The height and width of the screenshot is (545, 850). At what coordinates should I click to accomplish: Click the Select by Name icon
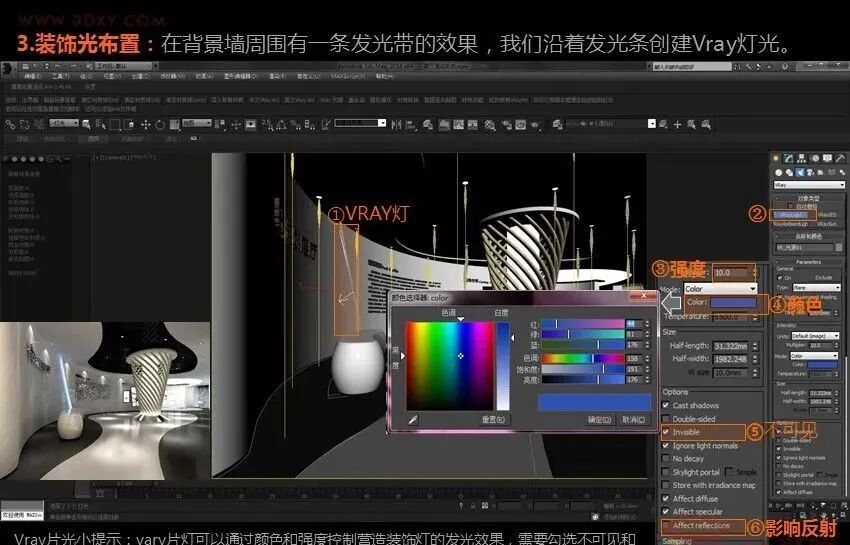point(100,125)
